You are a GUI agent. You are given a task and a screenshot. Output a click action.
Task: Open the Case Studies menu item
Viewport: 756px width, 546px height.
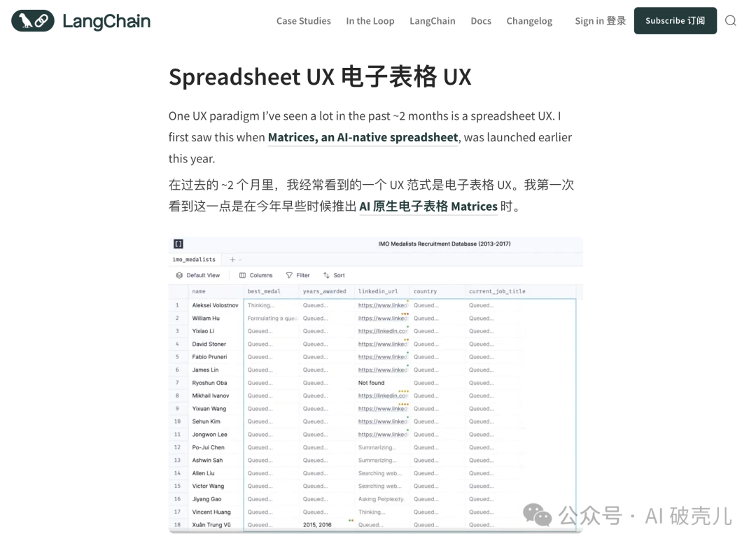303,21
